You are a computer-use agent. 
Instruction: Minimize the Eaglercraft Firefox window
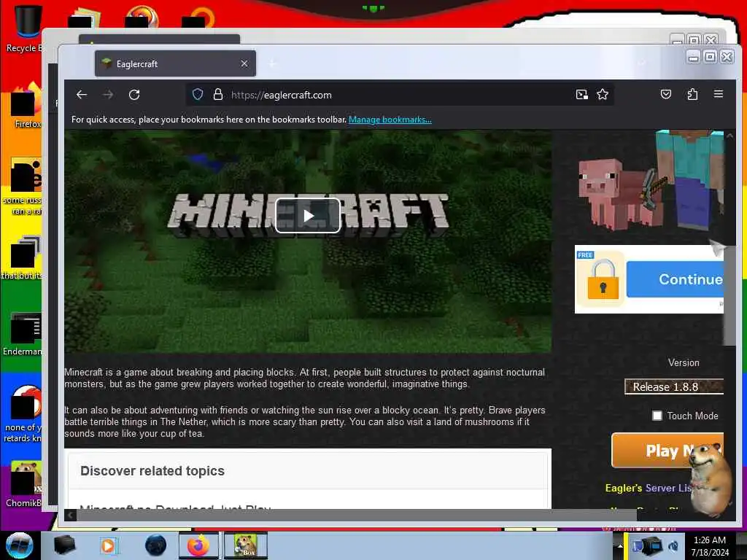pyautogui.click(x=693, y=57)
